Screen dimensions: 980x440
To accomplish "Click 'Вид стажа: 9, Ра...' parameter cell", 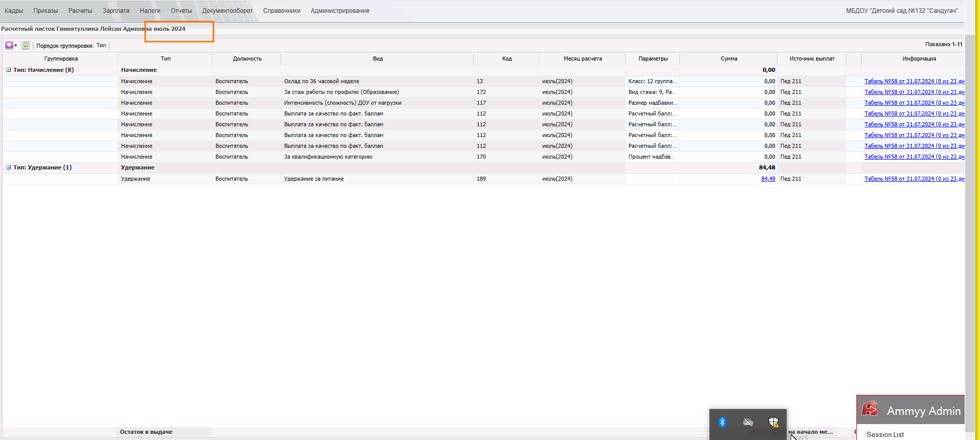I will [653, 92].
